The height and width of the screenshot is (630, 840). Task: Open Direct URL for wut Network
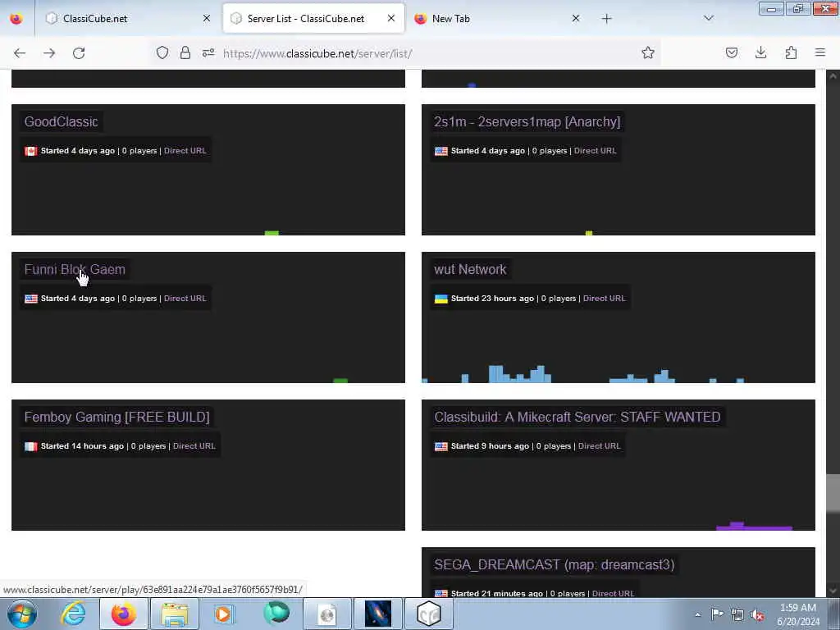(x=604, y=299)
